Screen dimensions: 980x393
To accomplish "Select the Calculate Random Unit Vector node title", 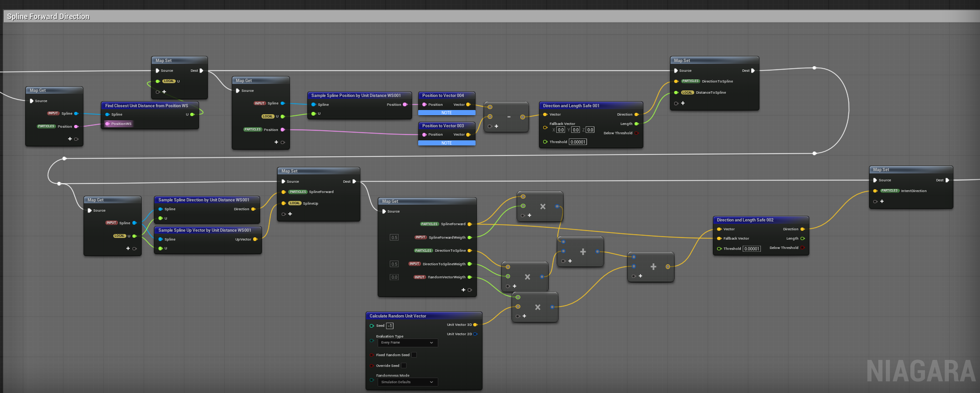I will (x=398, y=316).
